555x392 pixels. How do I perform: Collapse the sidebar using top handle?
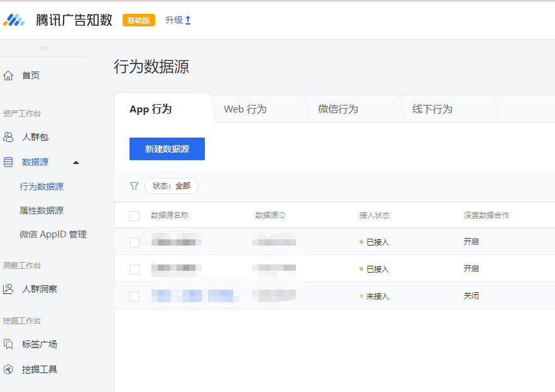pos(43,48)
